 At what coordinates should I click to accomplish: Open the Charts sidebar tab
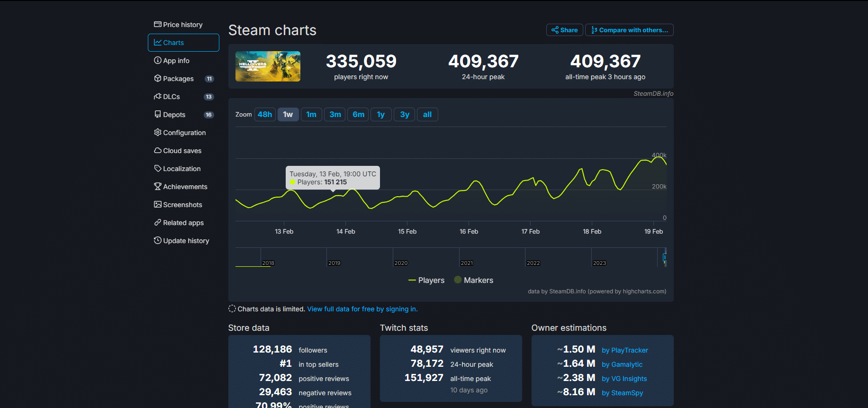tap(183, 43)
